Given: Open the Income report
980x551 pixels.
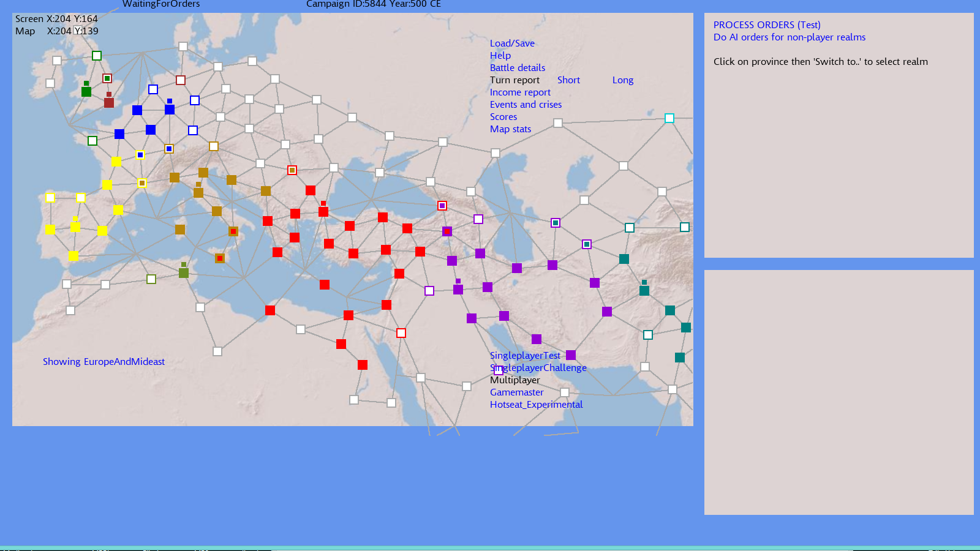Looking at the screenshot, I should (520, 92).
